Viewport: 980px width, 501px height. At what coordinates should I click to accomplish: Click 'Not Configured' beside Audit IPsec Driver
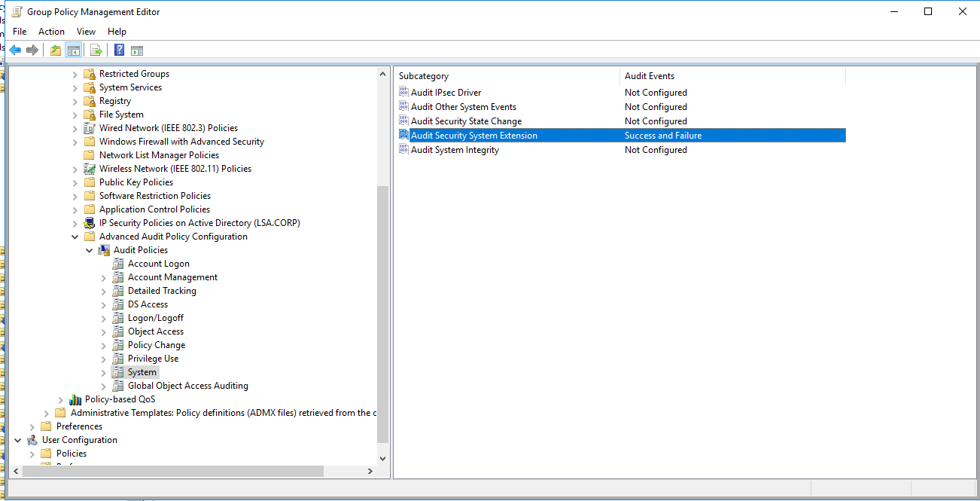coord(656,93)
